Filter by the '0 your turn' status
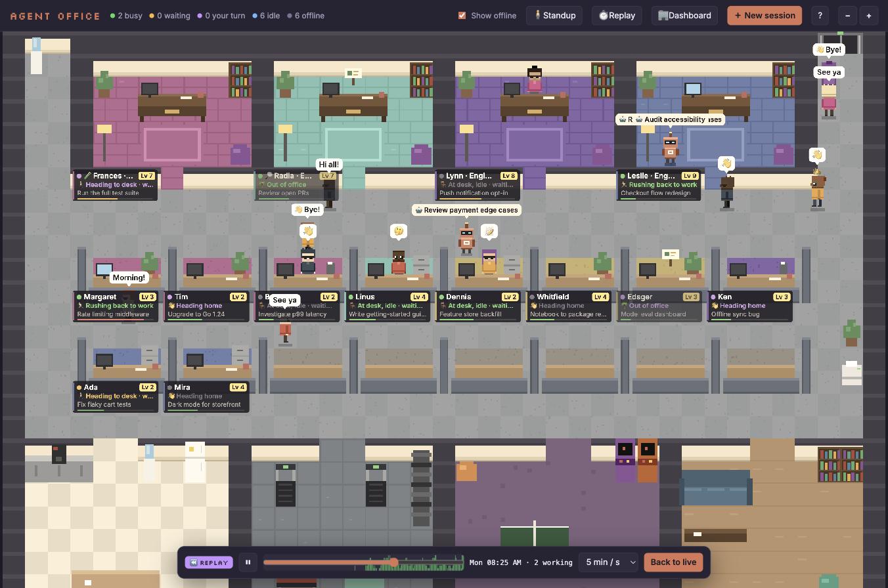The height and width of the screenshot is (588, 888). [221, 16]
